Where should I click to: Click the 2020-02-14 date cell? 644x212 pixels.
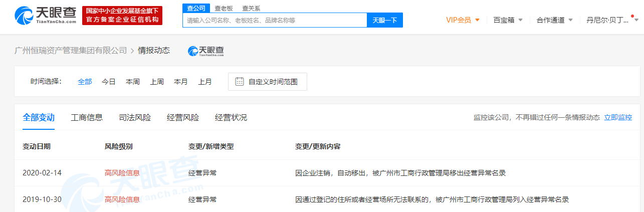(42, 173)
